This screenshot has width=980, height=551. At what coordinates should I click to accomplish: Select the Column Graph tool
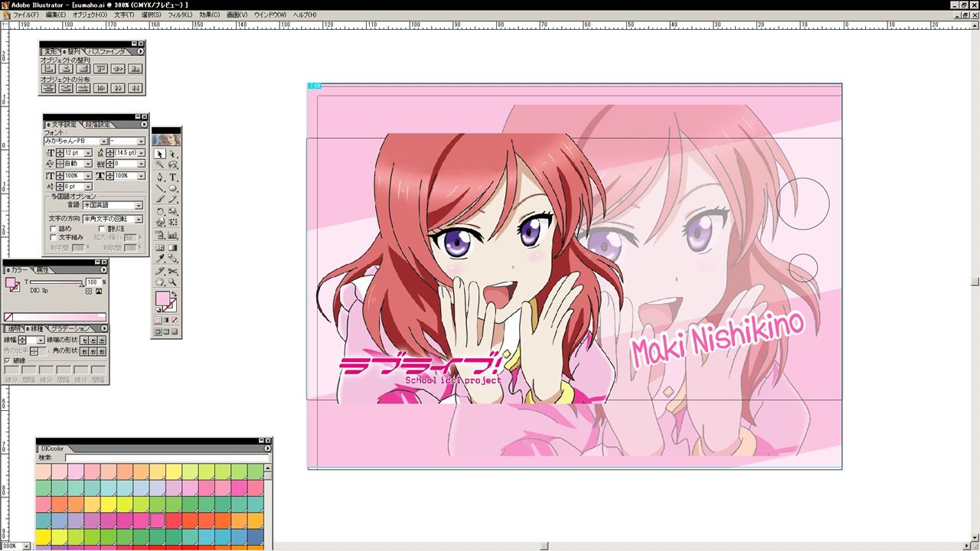click(173, 235)
